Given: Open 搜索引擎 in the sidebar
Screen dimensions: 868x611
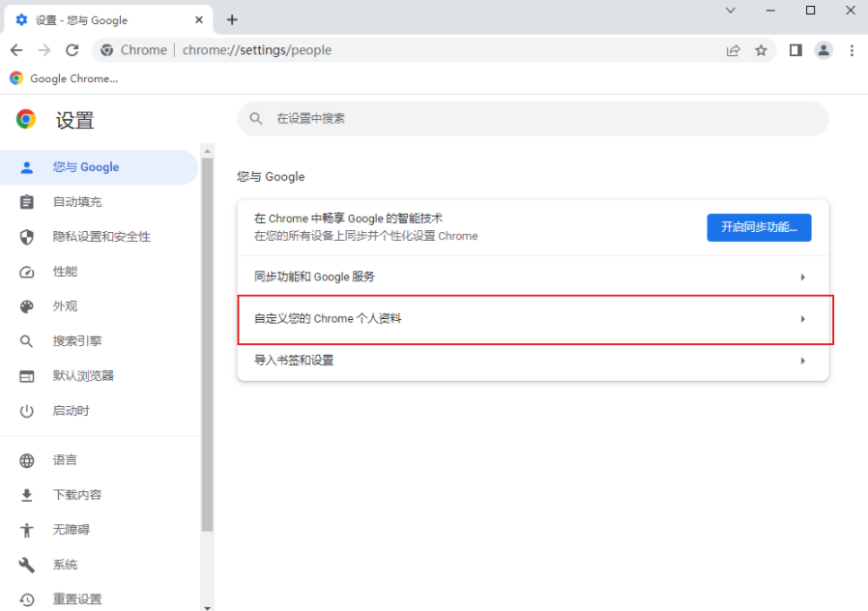Looking at the screenshot, I should click(x=99, y=341).
